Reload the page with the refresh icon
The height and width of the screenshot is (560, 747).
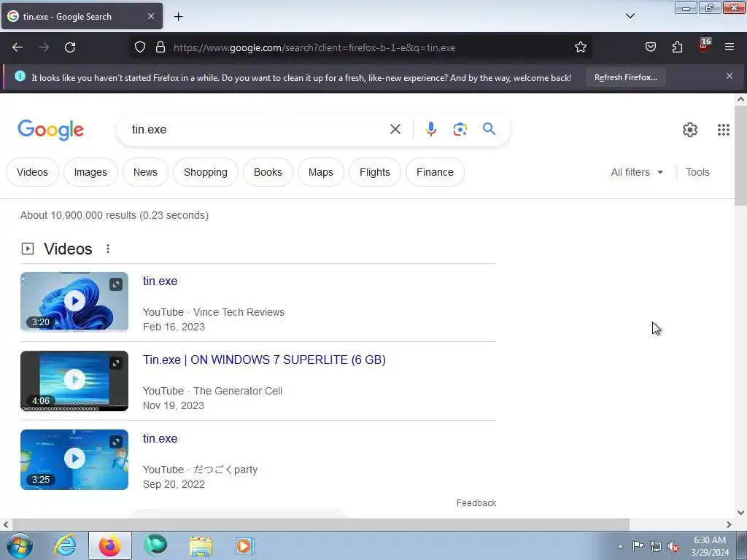point(70,47)
